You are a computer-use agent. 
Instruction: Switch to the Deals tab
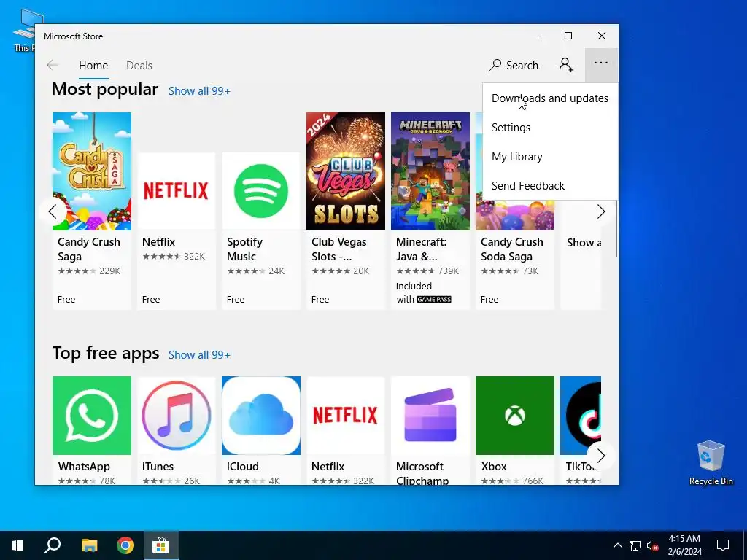coord(139,65)
